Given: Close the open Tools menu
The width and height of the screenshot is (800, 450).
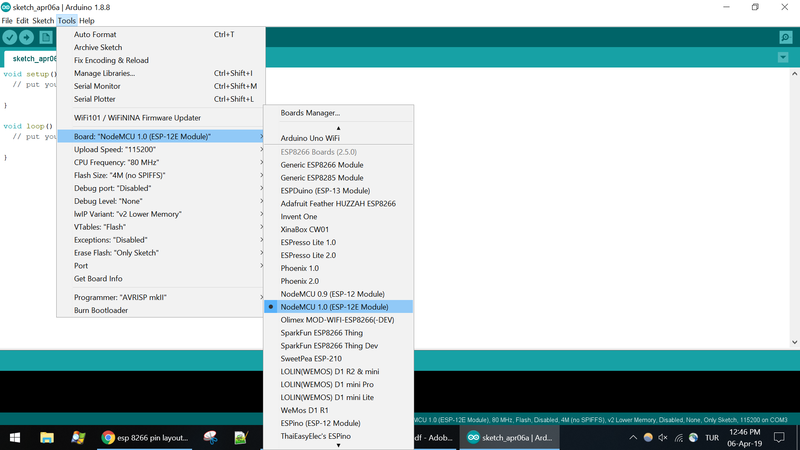Looking at the screenshot, I should (x=66, y=21).
